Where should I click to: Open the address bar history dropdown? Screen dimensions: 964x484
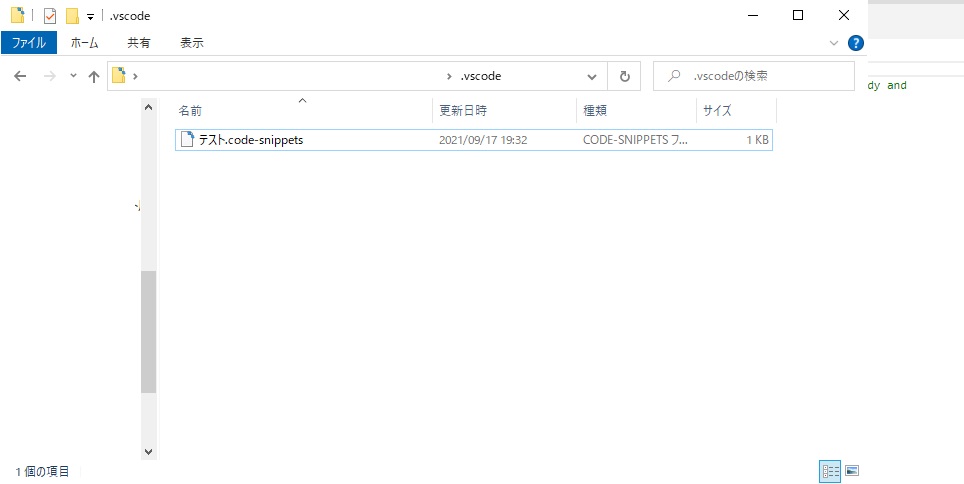coord(591,76)
